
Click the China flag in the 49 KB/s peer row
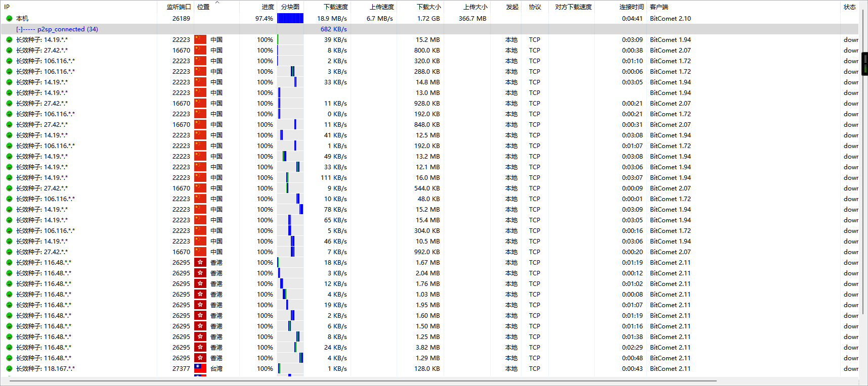pyautogui.click(x=200, y=157)
